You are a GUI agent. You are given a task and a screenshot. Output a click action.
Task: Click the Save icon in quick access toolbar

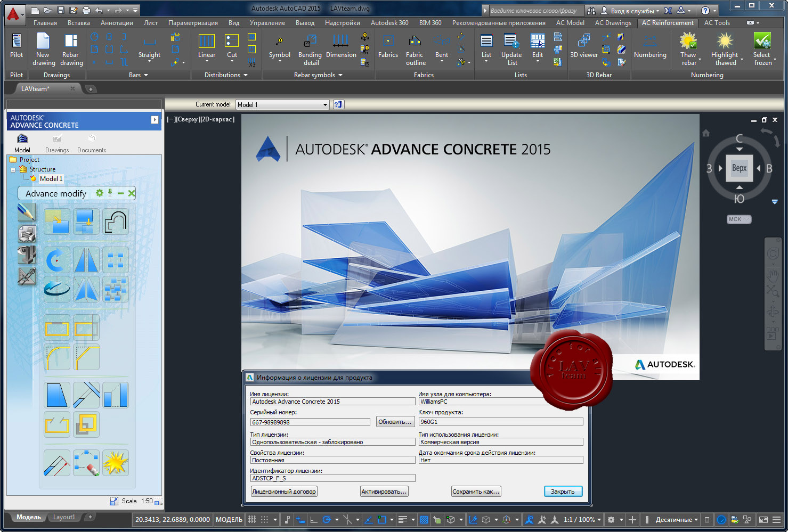point(60,10)
